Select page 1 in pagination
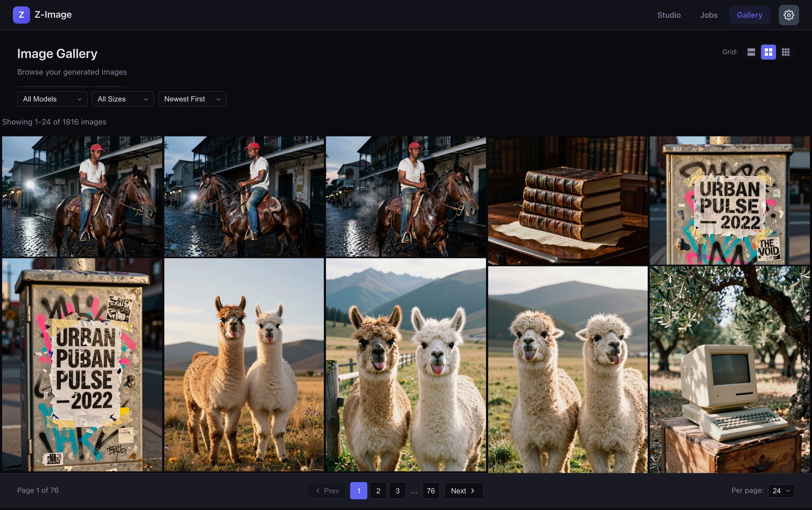Viewport: 812px width, 510px height. [x=359, y=491]
